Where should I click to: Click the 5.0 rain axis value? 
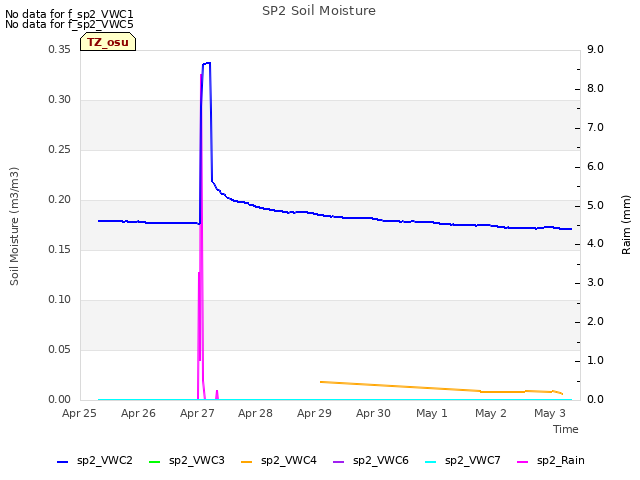[x=596, y=205]
